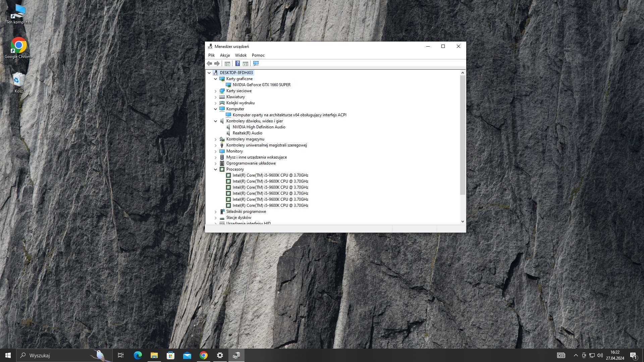Open Settings gear from the taskbar
The image size is (644, 362).
click(220, 355)
